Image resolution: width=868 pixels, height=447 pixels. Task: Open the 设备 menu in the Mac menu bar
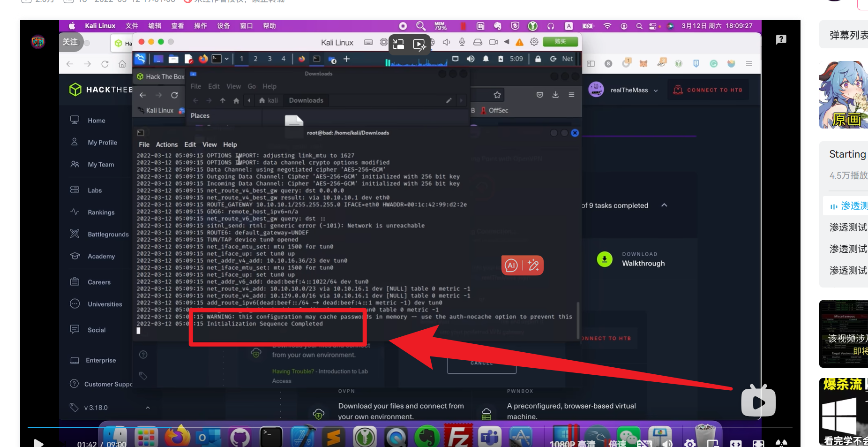coord(224,26)
